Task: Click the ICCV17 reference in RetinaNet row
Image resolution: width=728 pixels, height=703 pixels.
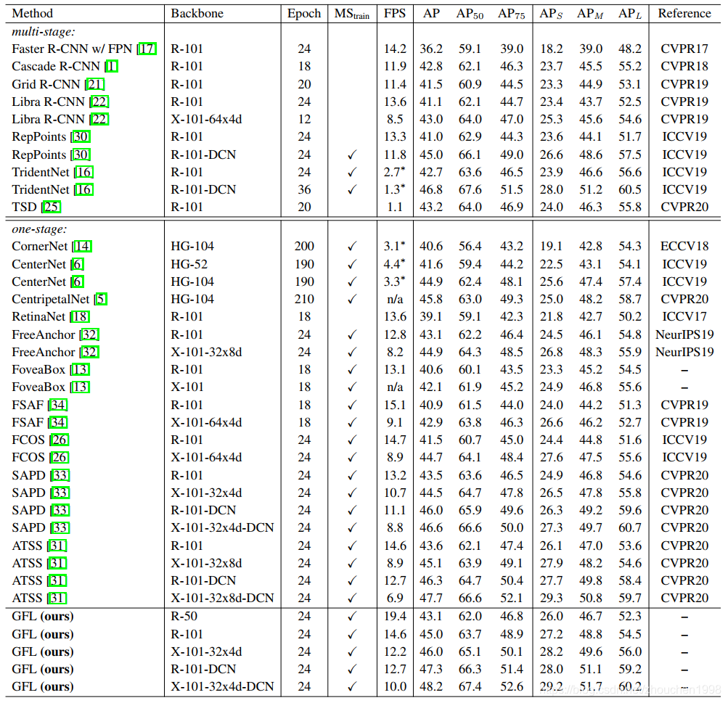Action: click(x=684, y=316)
